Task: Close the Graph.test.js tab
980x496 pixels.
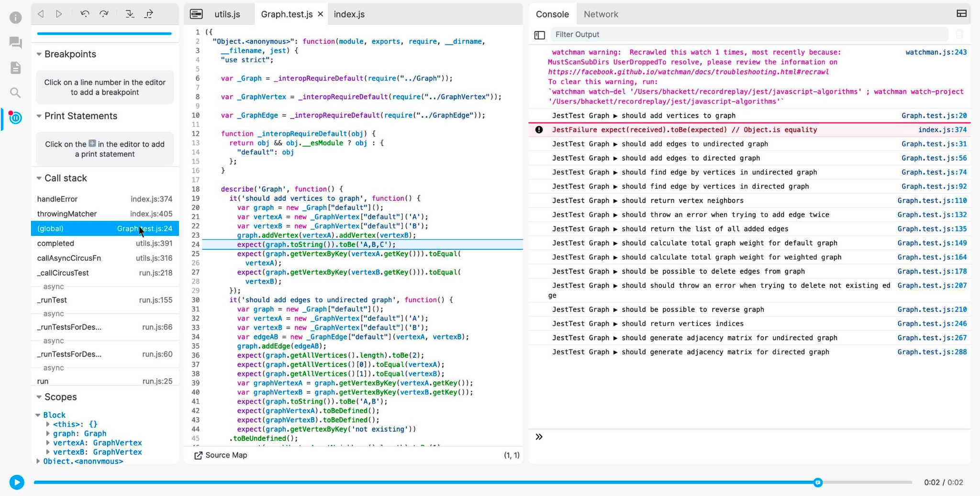Action: 321,14
